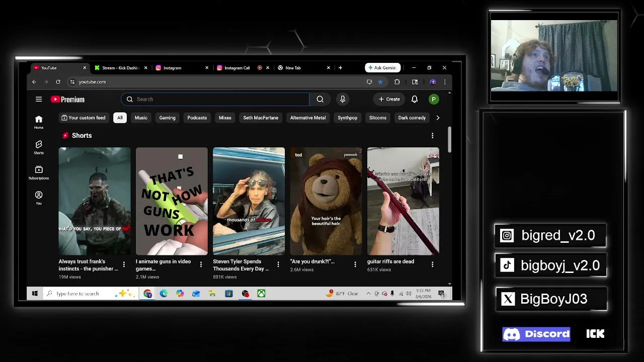Open File Explorer from the taskbar
The height and width of the screenshot is (362, 644).
pos(212,294)
